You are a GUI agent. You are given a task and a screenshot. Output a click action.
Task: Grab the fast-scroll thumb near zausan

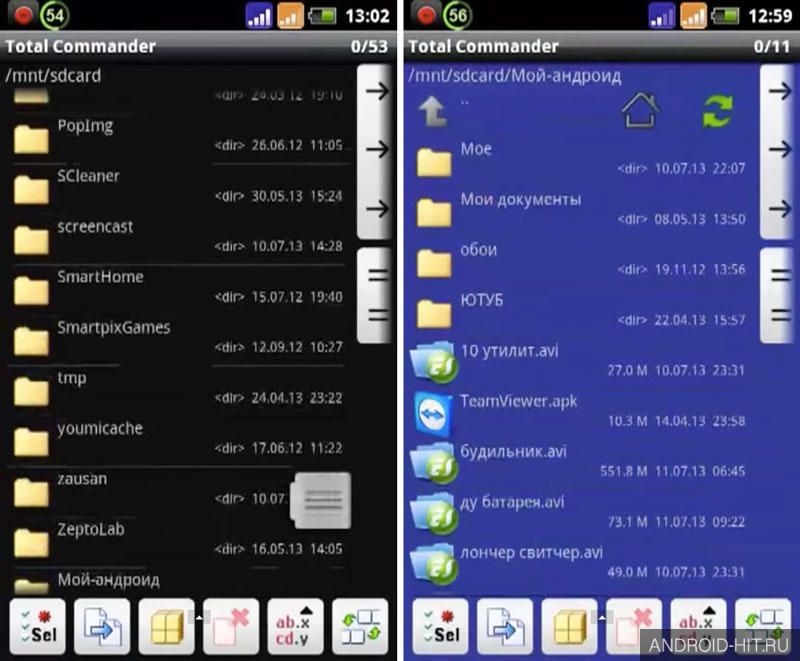(321, 500)
